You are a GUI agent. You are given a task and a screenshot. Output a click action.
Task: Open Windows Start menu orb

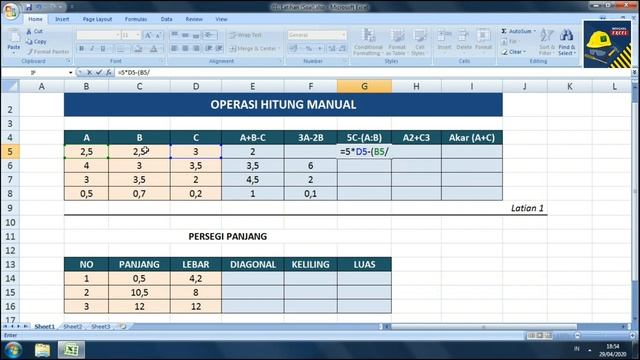coord(13,350)
